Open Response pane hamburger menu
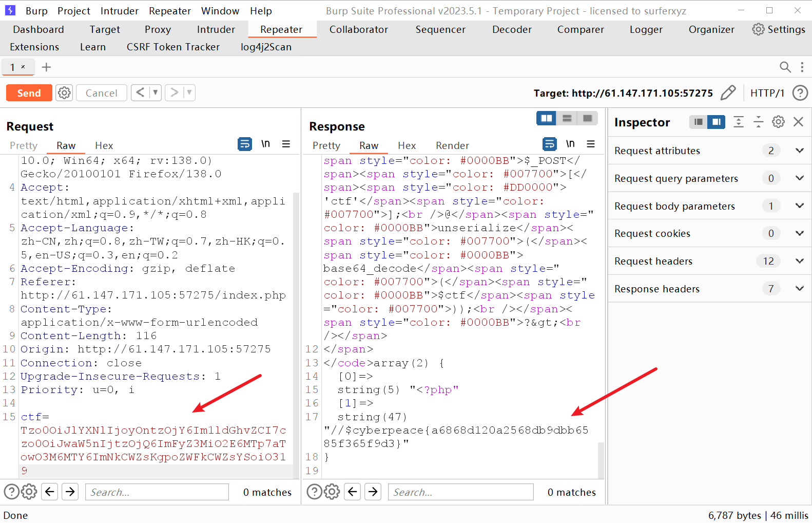Screen dimensions: 812x523 click(591, 144)
